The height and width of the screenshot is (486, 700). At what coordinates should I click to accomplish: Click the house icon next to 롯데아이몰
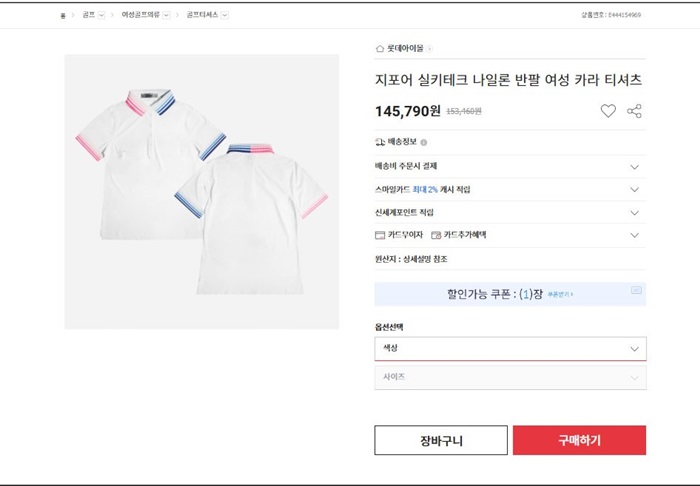380,48
